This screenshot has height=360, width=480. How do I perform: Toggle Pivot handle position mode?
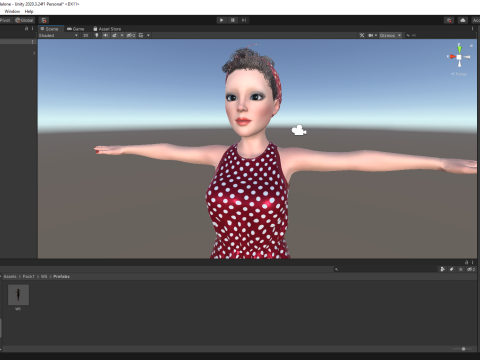[x=5, y=20]
